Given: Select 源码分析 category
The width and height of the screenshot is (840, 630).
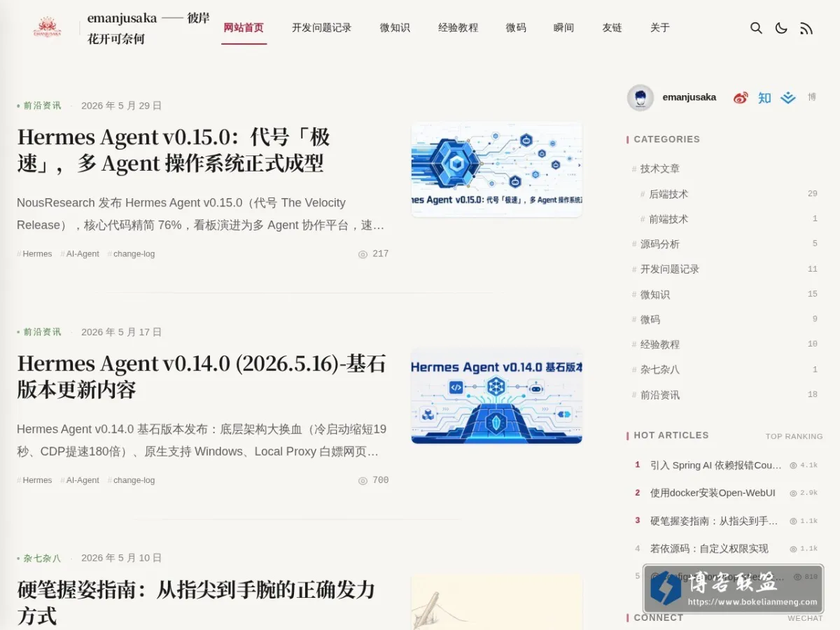Looking at the screenshot, I should point(660,244).
